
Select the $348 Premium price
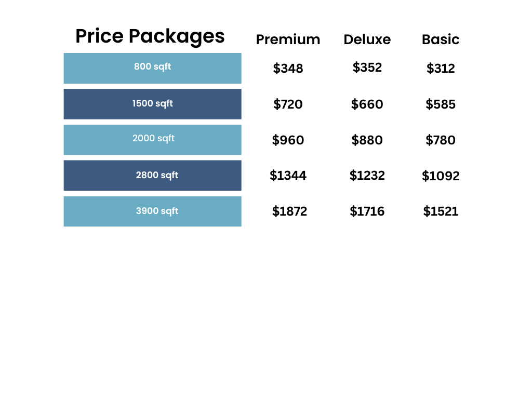[288, 68]
